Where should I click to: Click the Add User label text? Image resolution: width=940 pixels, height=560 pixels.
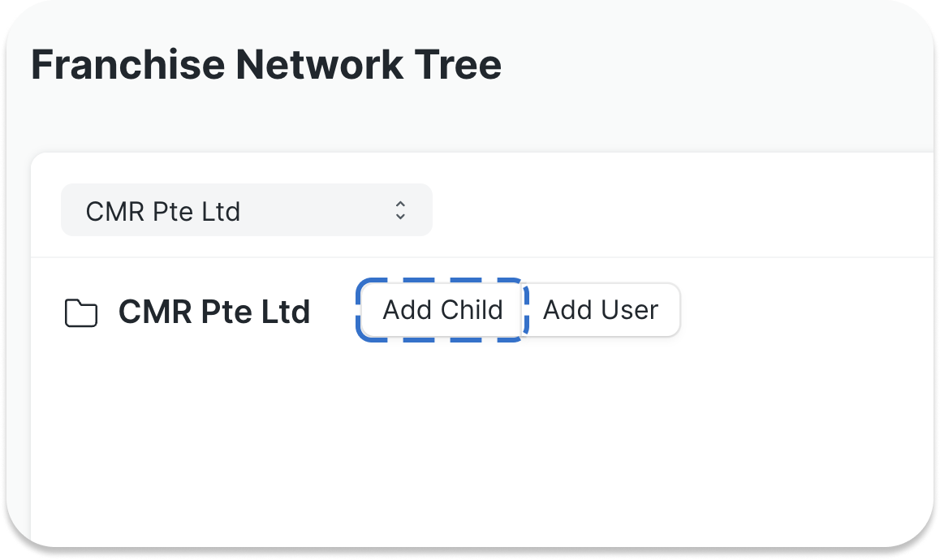click(601, 310)
